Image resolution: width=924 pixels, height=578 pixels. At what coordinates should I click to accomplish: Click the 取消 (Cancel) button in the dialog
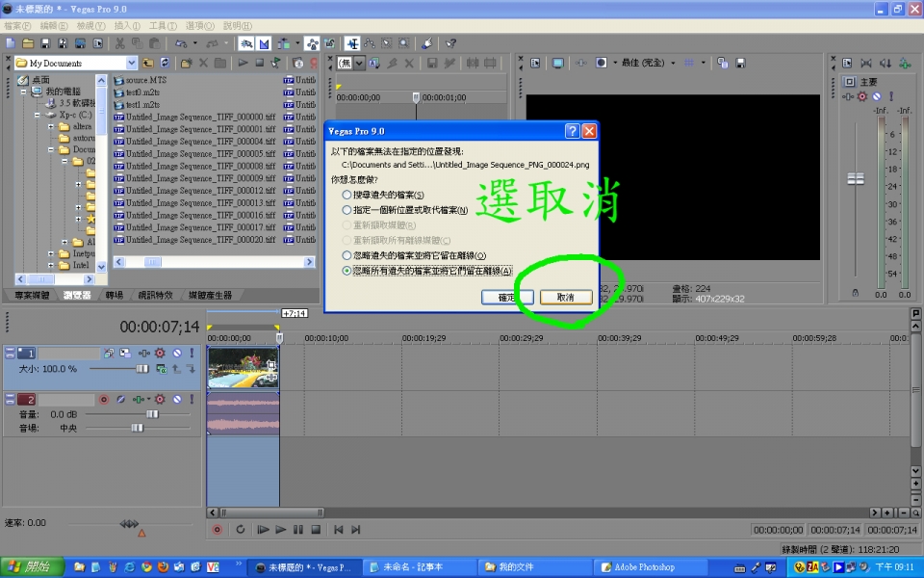pyautogui.click(x=565, y=298)
